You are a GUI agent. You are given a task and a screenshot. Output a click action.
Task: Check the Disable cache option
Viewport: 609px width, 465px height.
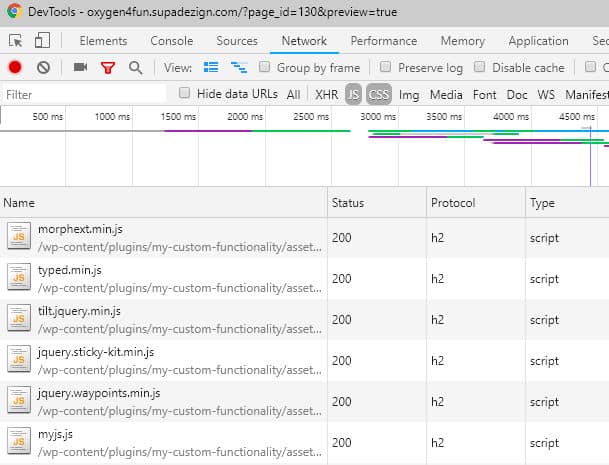pos(480,67)
